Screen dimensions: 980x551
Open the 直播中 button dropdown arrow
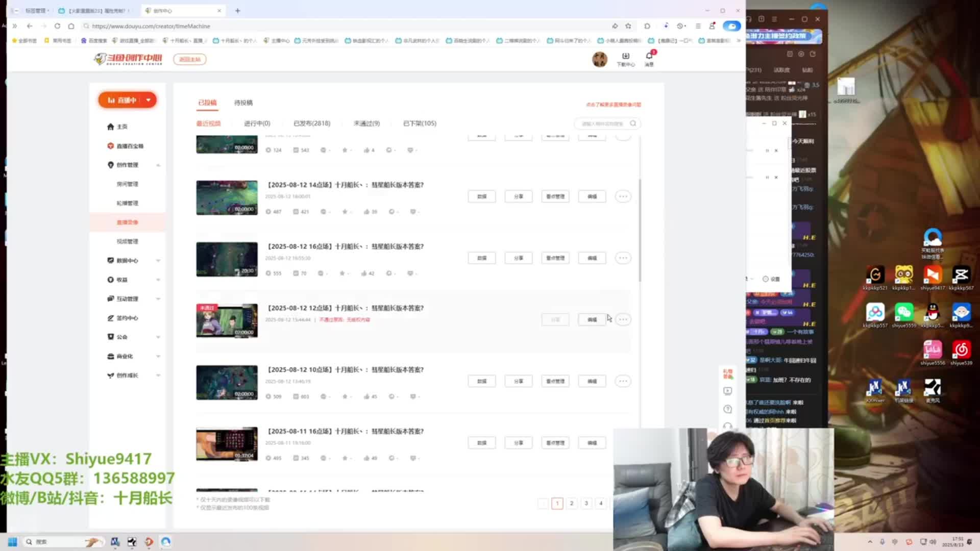(x=149, y=100)
